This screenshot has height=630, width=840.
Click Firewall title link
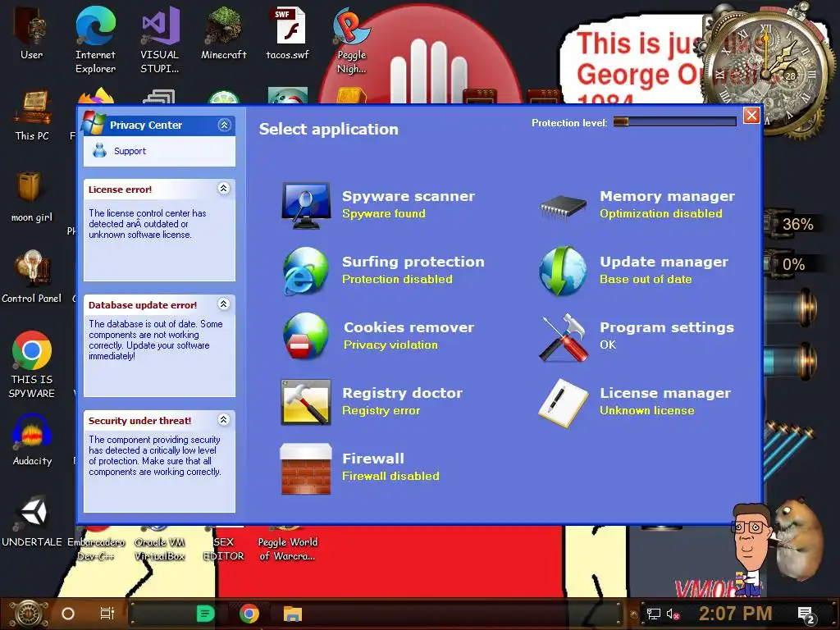373,459
